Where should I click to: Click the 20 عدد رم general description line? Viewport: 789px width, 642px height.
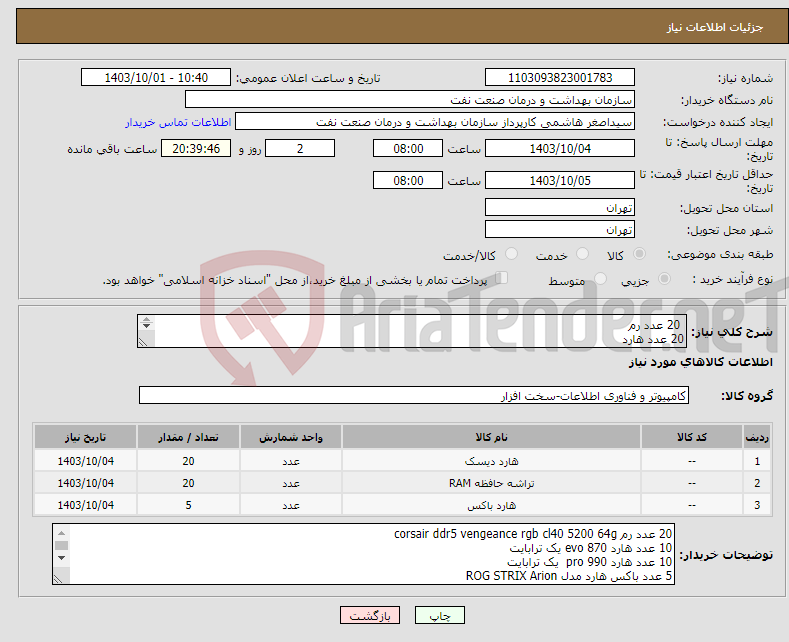654,325
